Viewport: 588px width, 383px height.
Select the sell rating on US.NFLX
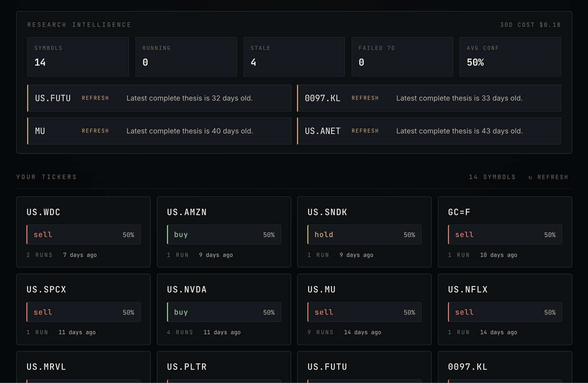[505, 312]
